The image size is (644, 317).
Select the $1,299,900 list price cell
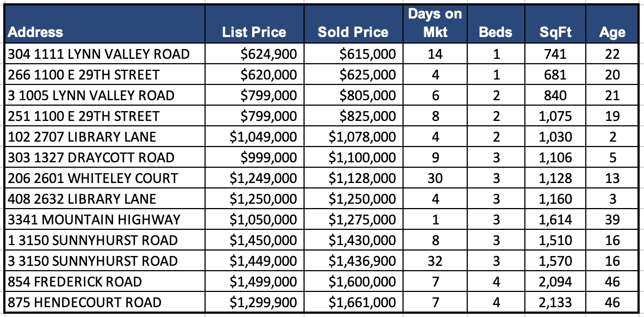tap(263, 302)
